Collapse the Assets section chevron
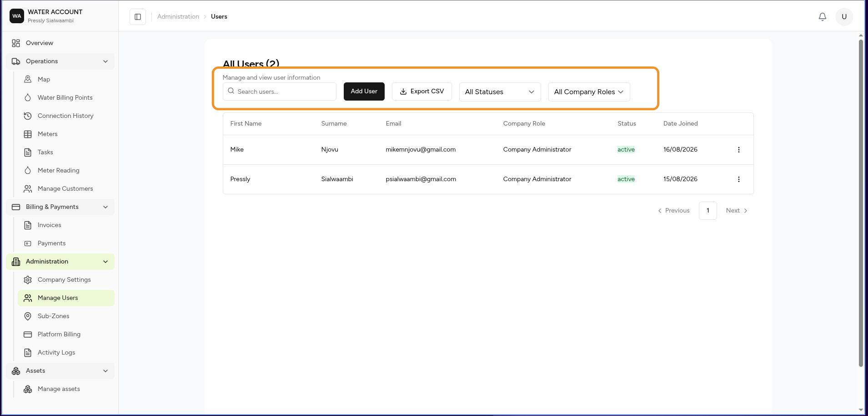Screen dimensions: 868x416 click(105, 370)
